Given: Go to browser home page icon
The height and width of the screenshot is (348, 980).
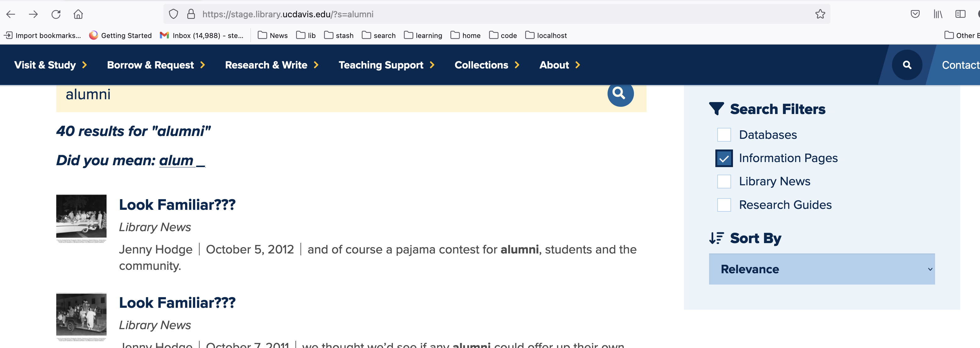Looking at the screenshot, I should tap(78, 14).
